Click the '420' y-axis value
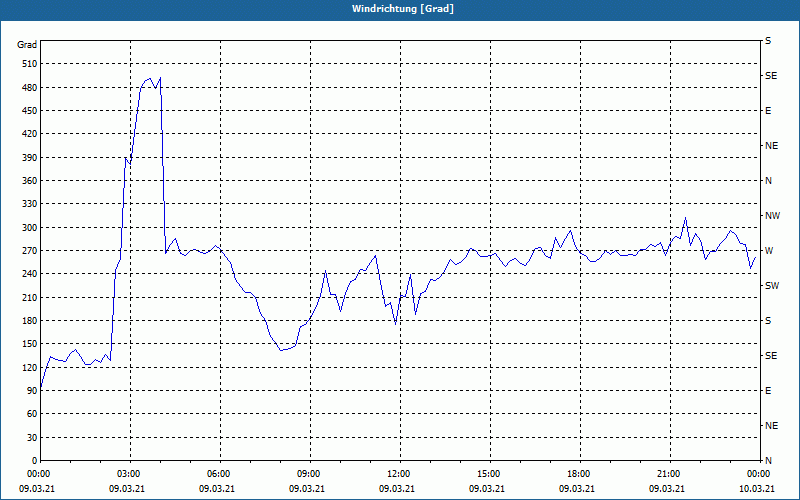Image resolution: width=800 pixels, height=500 pixels. pos(30,134)
